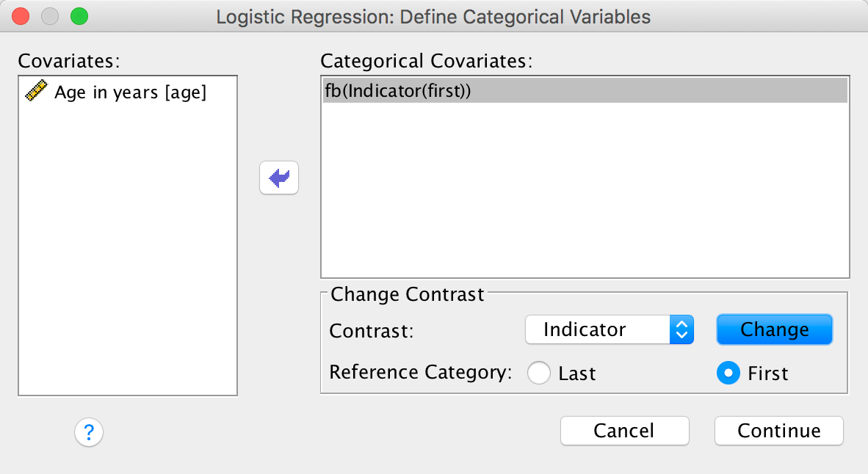Screen dimensions: 868x474
Task: Click the Change Contrast group heading
Action: (408, 294)
